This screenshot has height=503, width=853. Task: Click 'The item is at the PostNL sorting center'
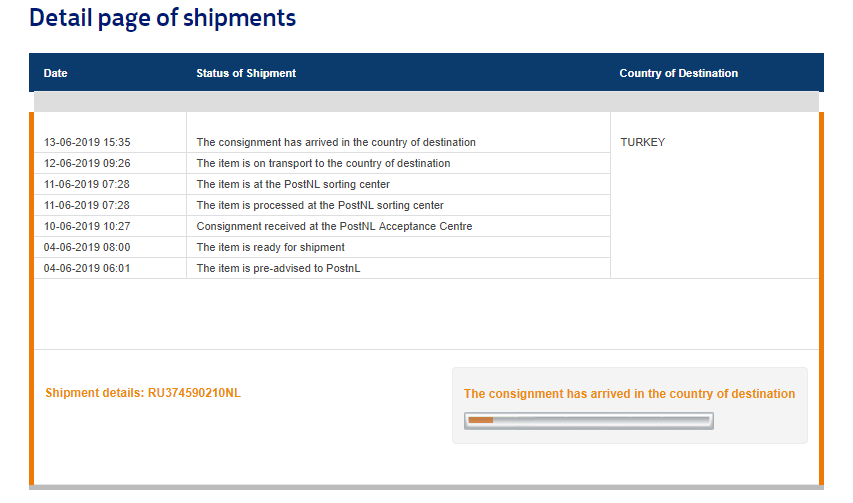[293, 184]
